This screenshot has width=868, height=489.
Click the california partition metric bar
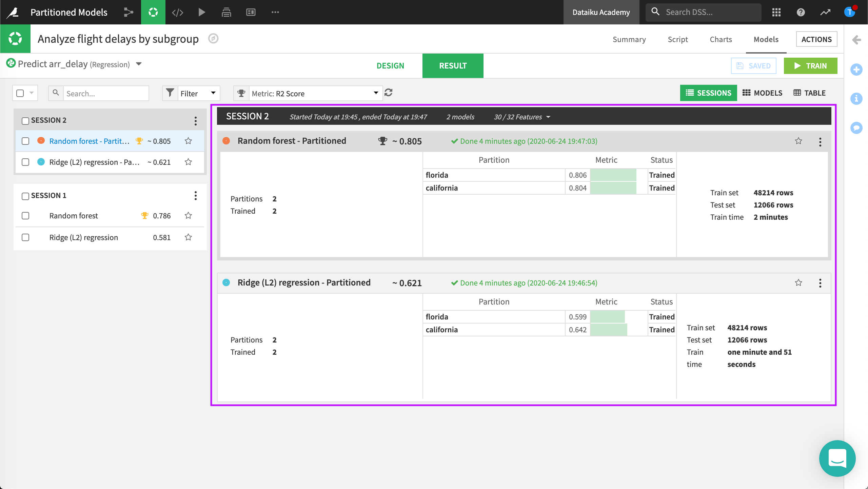612,188
